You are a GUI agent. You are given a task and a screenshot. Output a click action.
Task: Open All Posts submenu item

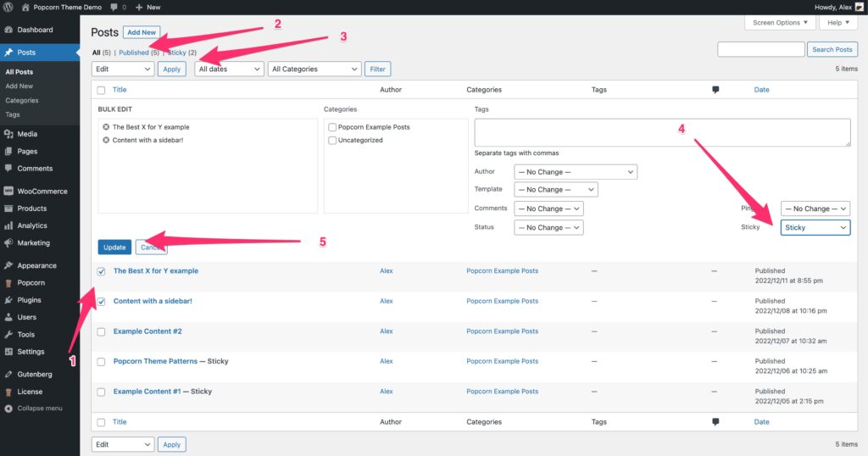pos(19,72)
